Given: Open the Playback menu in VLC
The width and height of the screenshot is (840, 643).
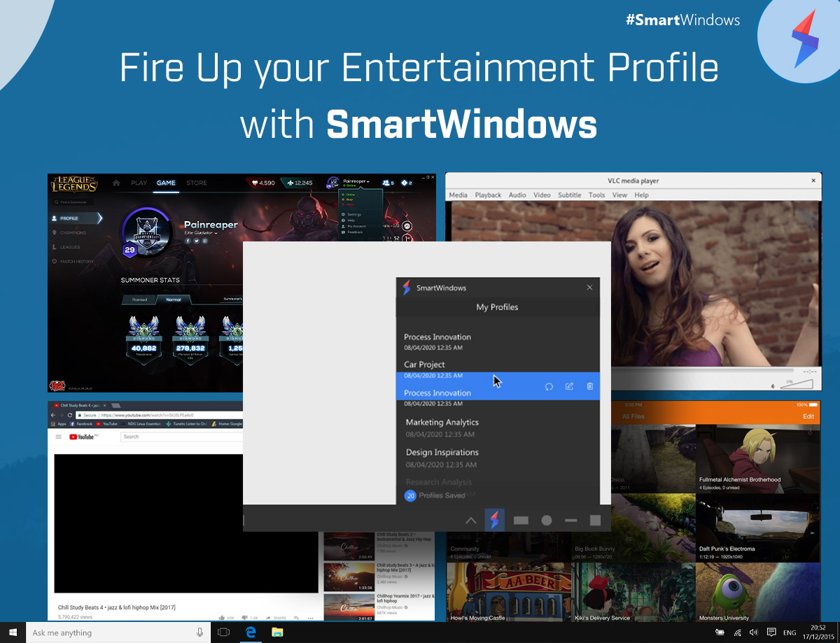Looking at the screenshot, I should [488, 195].
